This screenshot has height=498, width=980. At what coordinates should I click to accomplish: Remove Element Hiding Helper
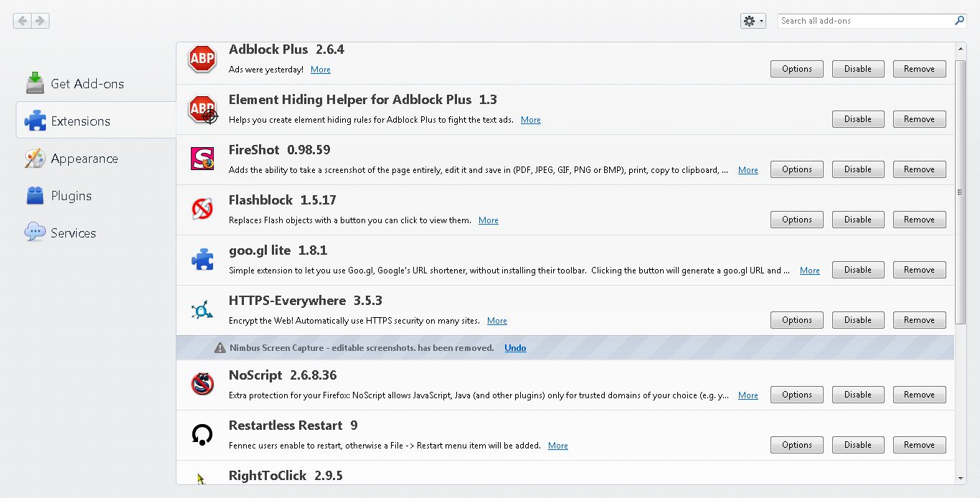pos(920,119)
